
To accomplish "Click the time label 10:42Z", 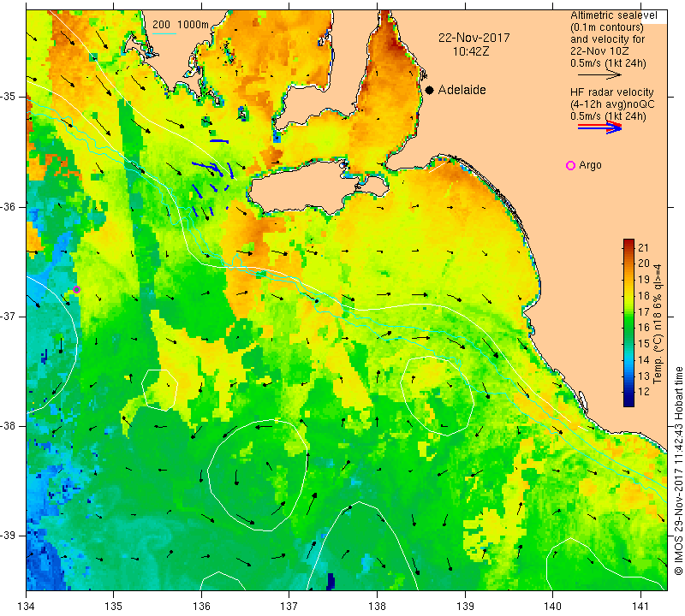I will pos(471,51).
